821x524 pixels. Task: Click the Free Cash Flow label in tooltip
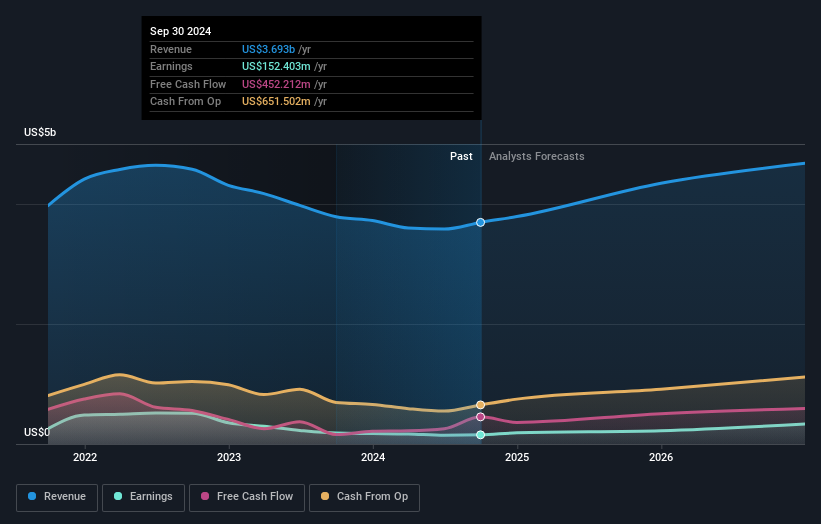(188, 84)
